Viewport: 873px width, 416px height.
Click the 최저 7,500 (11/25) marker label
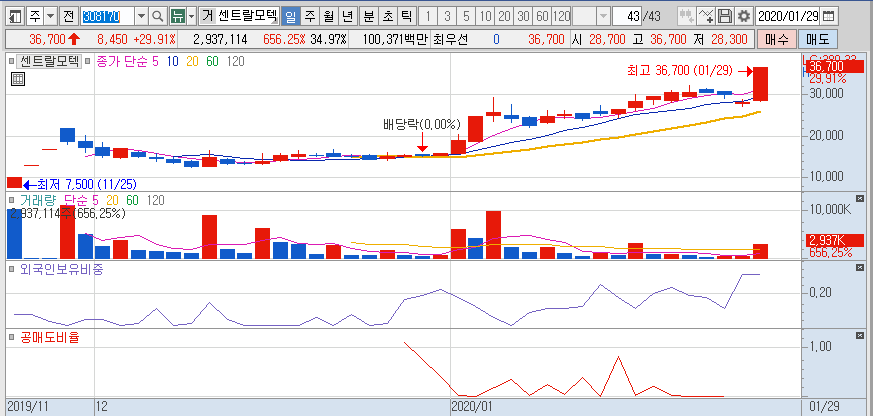[87, 184]
